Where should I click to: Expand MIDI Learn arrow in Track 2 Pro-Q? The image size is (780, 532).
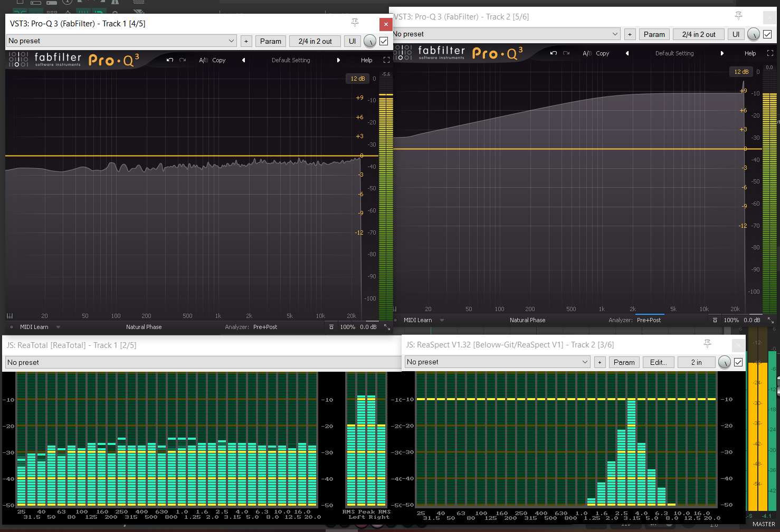pyautogui.click(x=442, y=320)
